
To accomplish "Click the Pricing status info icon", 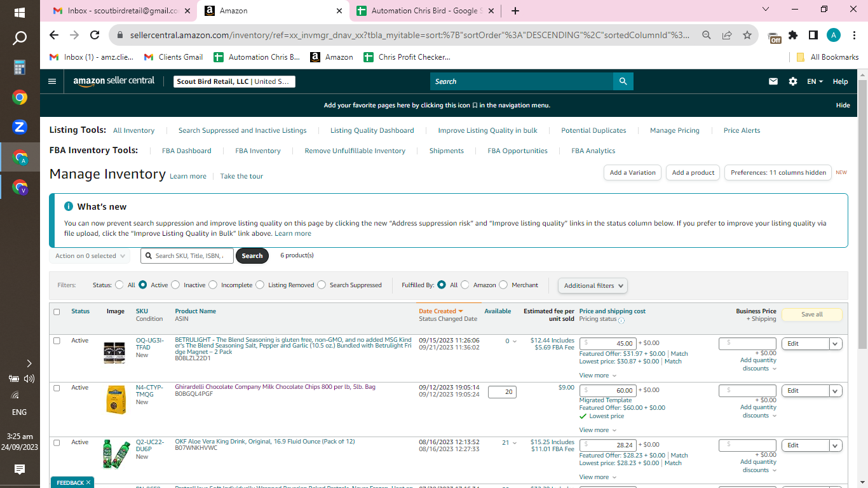I will coord(621,320).
